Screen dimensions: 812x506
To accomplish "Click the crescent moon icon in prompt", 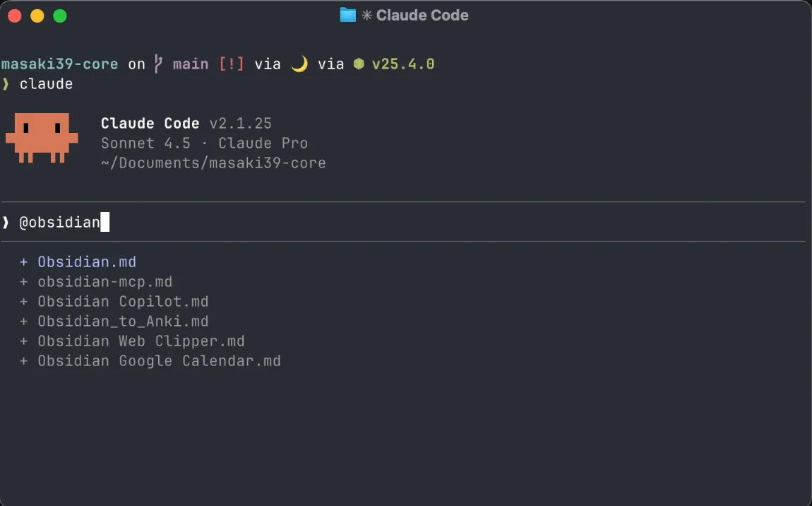I will click(299, 64).
